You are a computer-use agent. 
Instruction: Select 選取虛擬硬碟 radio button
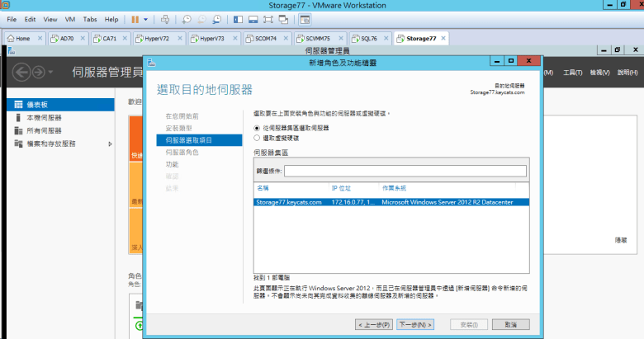coord(257,138)
